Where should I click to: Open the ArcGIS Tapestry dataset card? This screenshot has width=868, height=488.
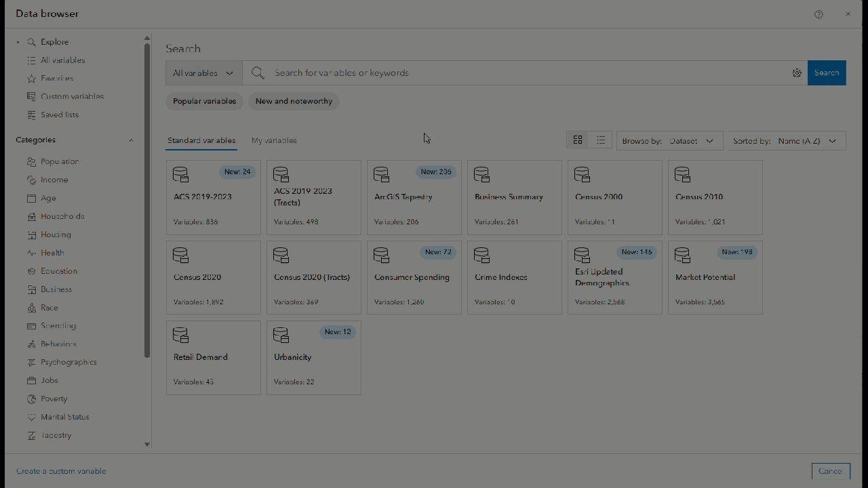[x=414, y=197]
